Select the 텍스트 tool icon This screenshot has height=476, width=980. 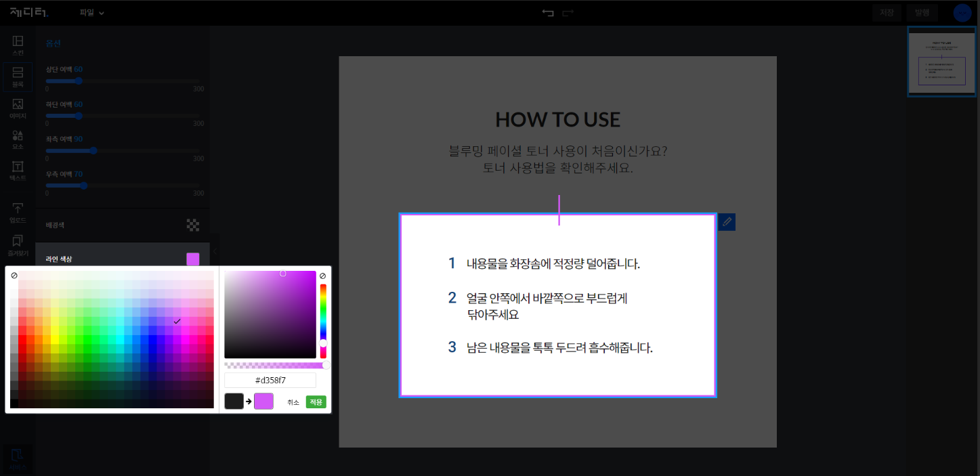(x=18, y=171)
